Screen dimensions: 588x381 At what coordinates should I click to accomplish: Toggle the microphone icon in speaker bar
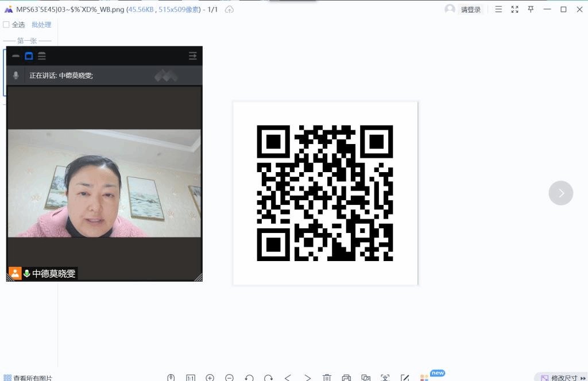point(16,75)
